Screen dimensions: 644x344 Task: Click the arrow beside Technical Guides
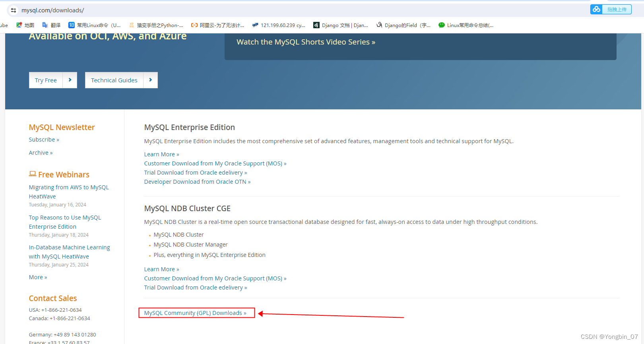click(151, 80)
